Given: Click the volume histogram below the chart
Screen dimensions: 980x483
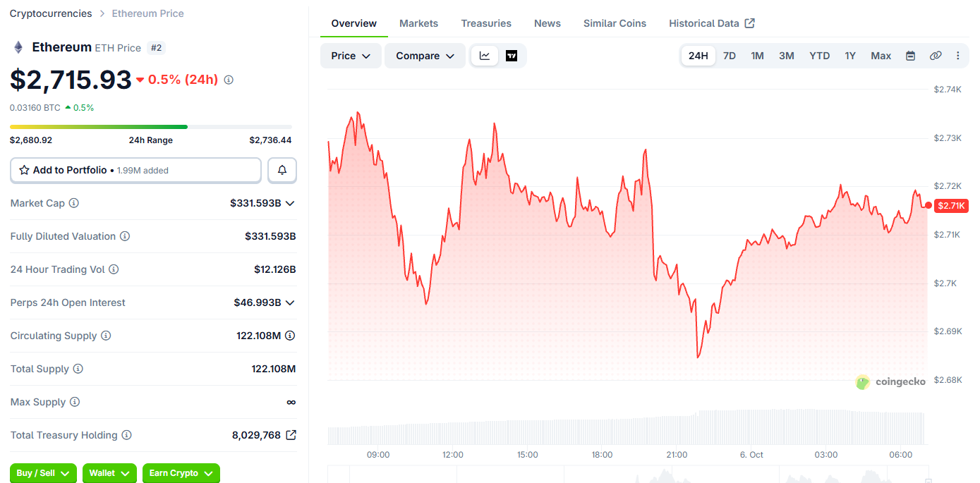Looking at the screenshot, I should pyautogui.click(x=627, y=427).
